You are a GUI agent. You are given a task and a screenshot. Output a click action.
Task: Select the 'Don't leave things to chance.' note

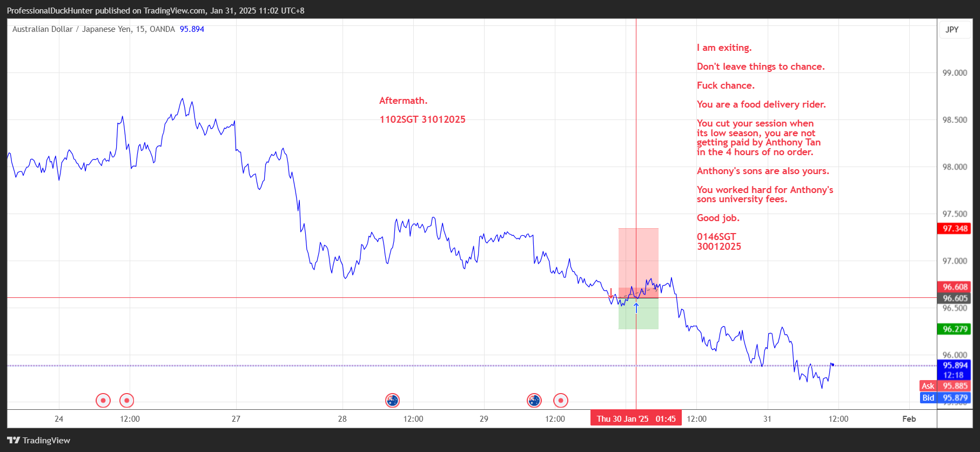click(x=761, y=67)
